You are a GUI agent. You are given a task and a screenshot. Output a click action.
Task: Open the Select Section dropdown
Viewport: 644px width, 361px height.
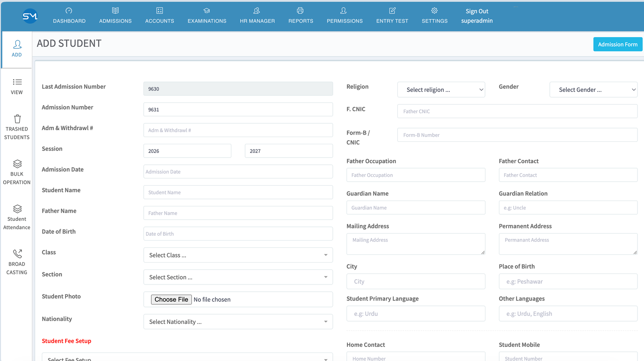238,277
